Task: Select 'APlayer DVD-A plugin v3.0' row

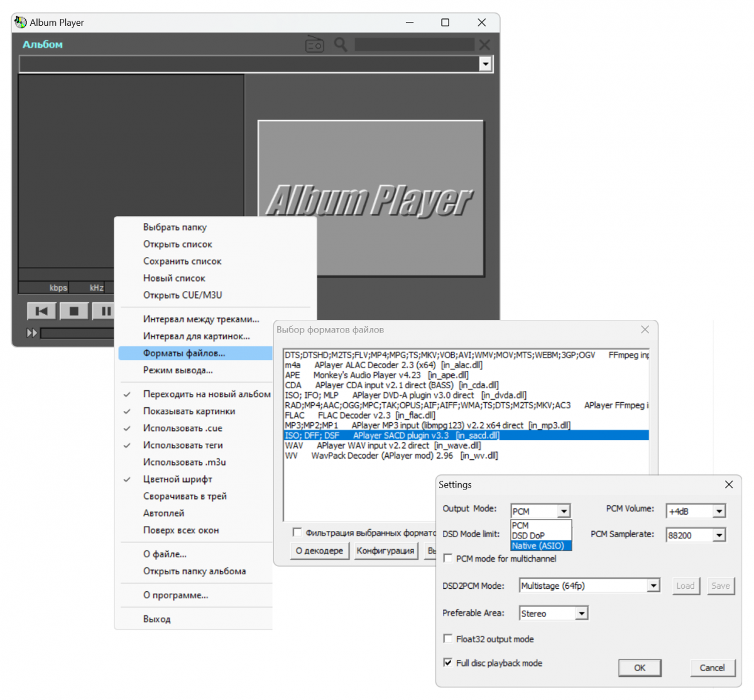Action: tap(466, 395)
